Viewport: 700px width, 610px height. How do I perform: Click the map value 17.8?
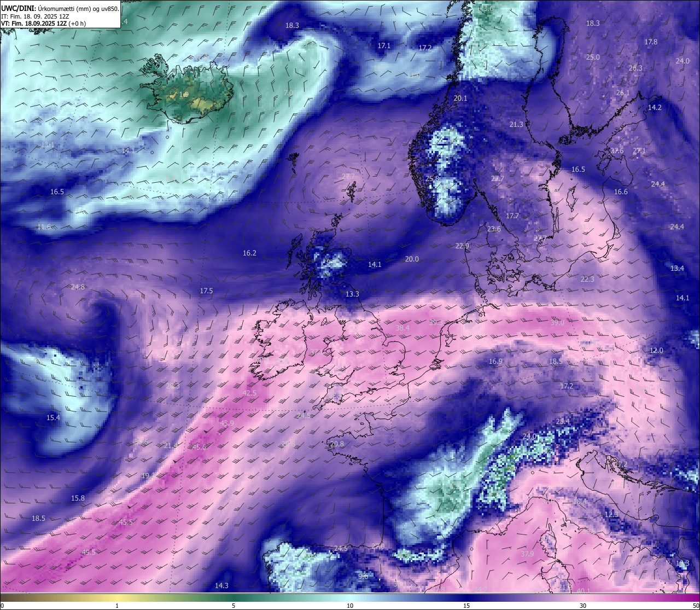click(x=651, y=42)
